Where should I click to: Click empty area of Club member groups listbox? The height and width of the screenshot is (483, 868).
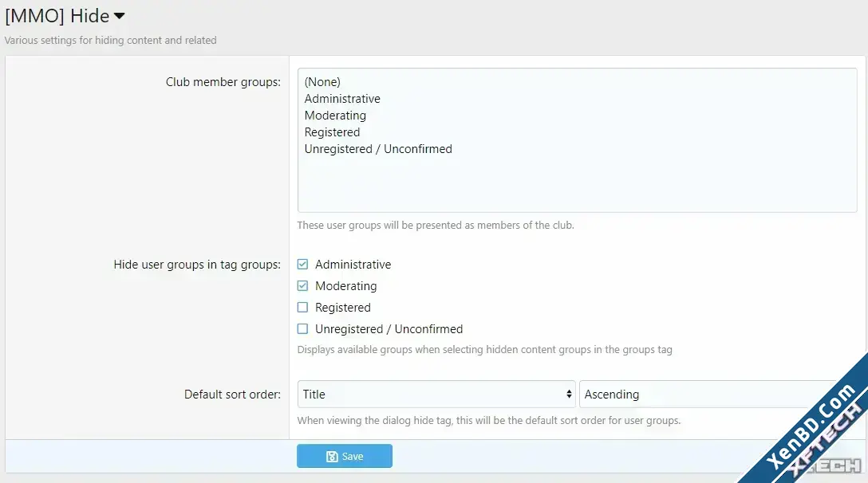pyautogui.click(x=577, y=183)
